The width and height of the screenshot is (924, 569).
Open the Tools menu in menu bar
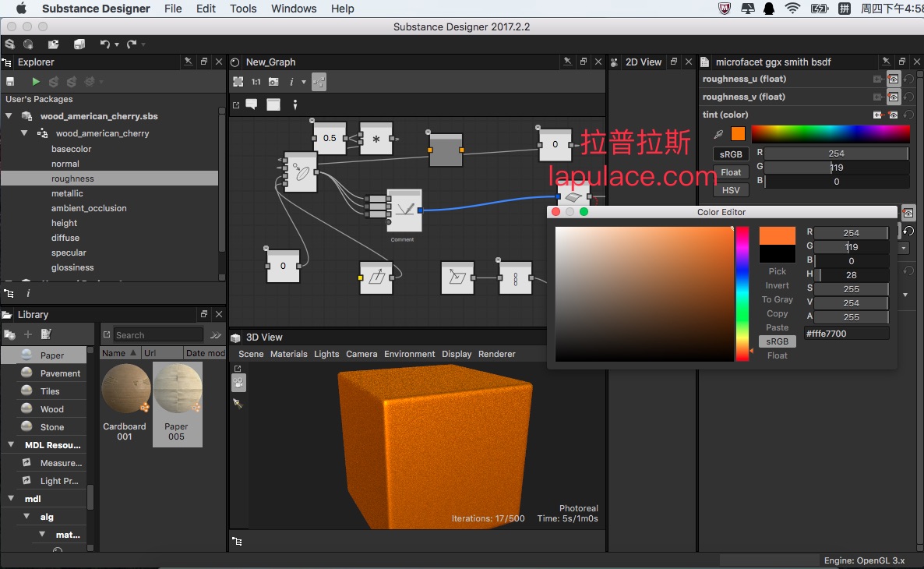[243, 9]
